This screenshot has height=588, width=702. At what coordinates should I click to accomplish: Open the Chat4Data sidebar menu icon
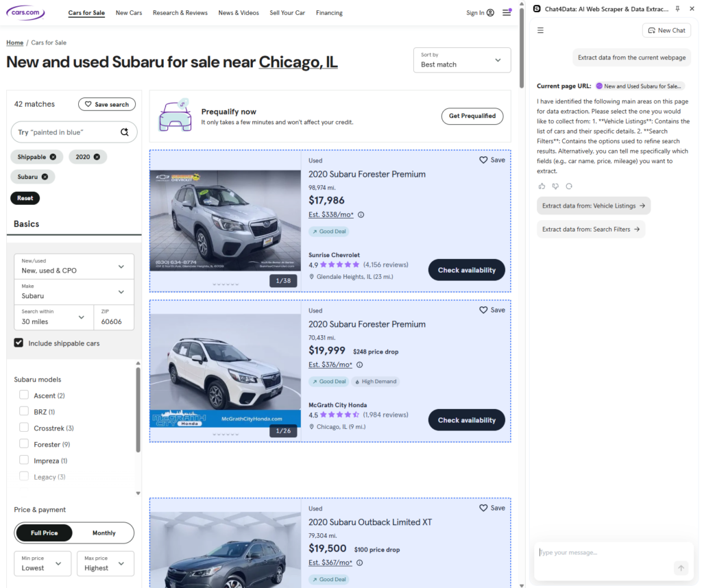(540, 30)
